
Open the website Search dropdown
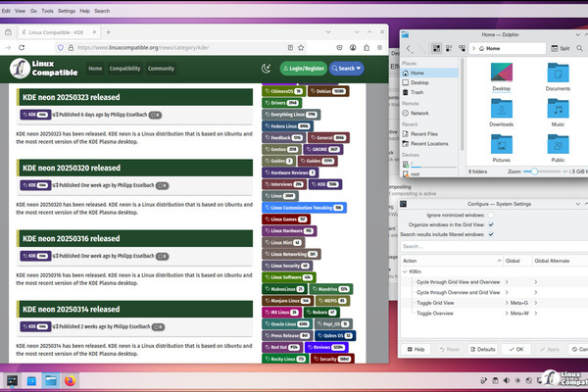(346, 69)
